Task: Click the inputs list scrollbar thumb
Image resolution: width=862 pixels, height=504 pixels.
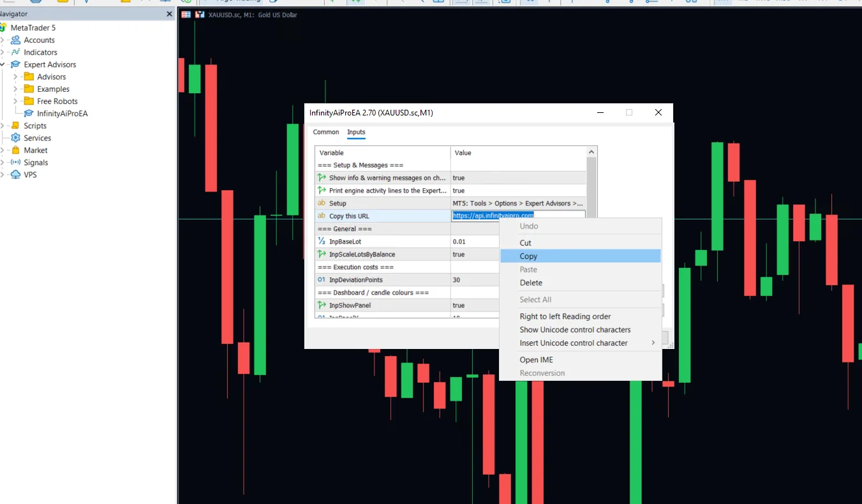Action: coord(591,188)
